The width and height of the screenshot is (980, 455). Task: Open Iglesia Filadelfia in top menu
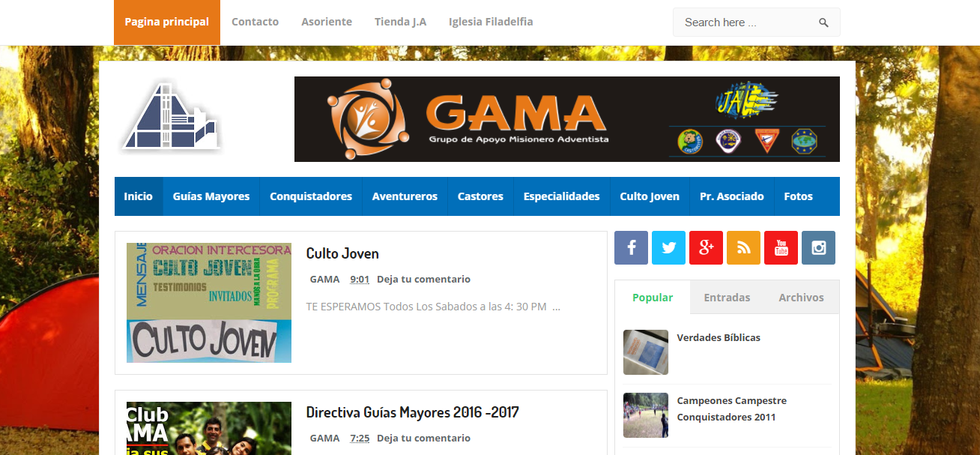pos(491,22)
